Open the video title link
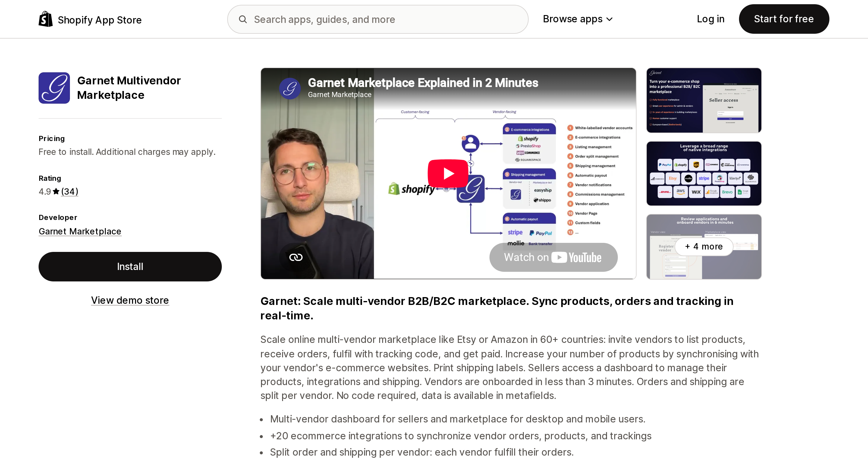 coord(423,83)
